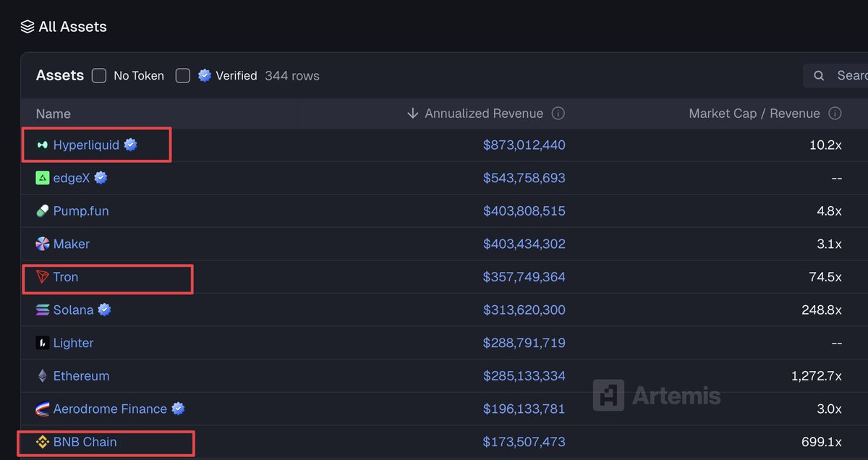Viewport: 868px width, 460px height.
Task: Click the Hyperliquid logo icon
Action: (43, 145)
